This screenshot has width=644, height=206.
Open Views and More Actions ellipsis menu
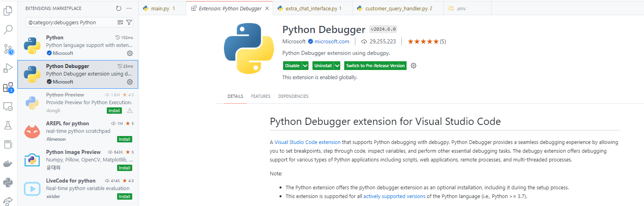tap(129, 8)
